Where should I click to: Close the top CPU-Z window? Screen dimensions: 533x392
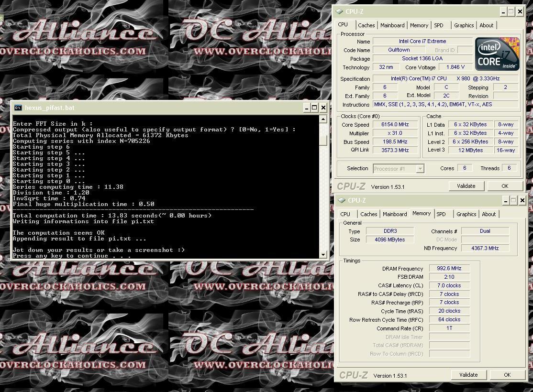[520, 11]
